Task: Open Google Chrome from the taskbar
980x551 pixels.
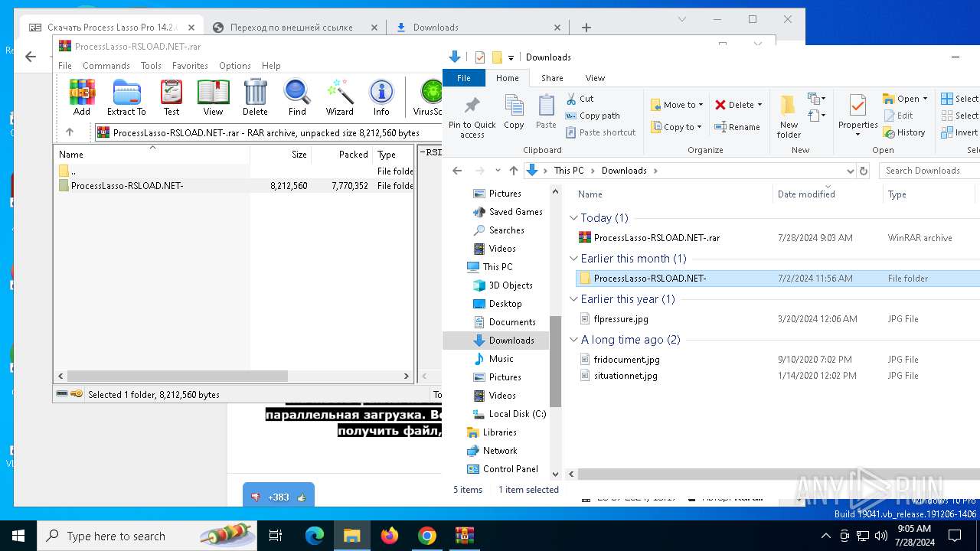Action: tap(427, 536)
